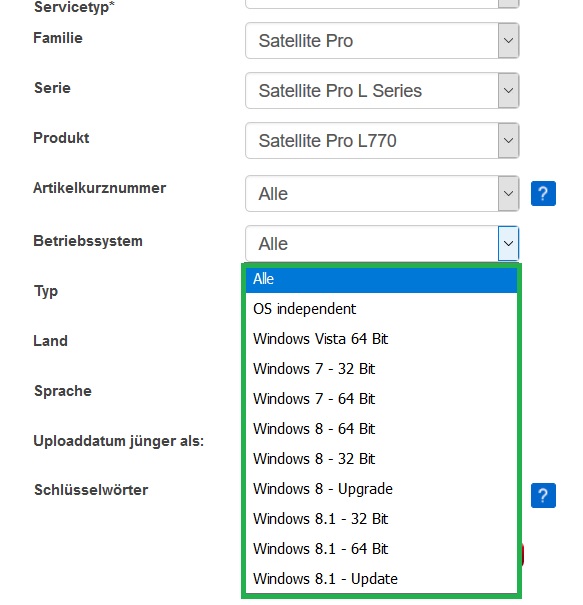Image resolution: width=583 pixels, height=605 pixels.
Task: Select Windows Vista 64 Bit option
Action: 381,339
